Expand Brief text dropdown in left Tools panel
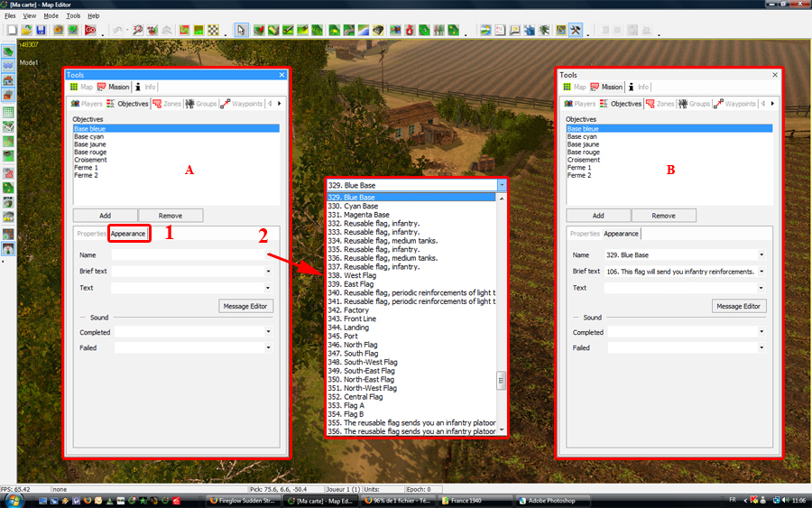 pyautogui.click(x=268, y=271)
